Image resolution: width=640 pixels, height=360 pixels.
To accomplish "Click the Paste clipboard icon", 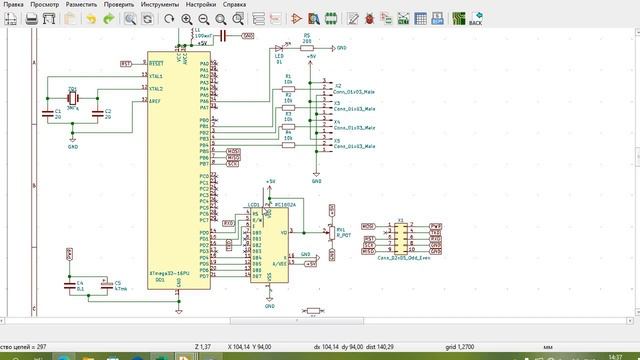I will click(x=71, y=19).
